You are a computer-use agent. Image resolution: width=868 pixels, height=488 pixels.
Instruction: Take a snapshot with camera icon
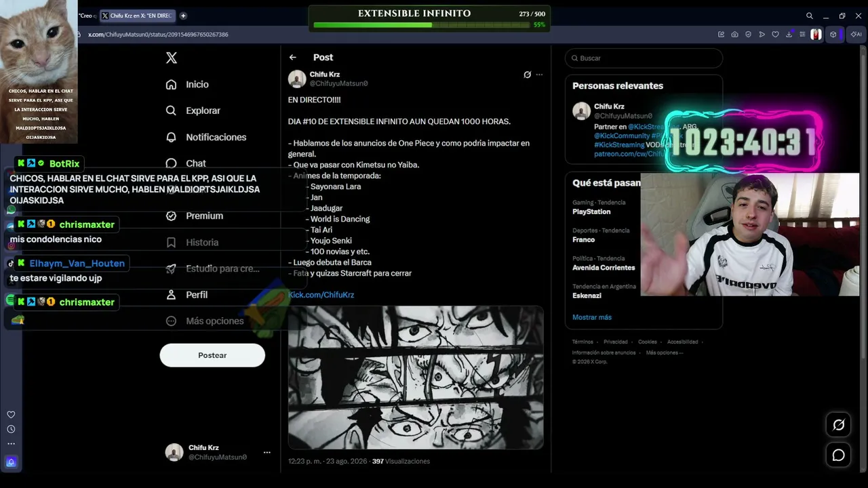tap(735, 35)
